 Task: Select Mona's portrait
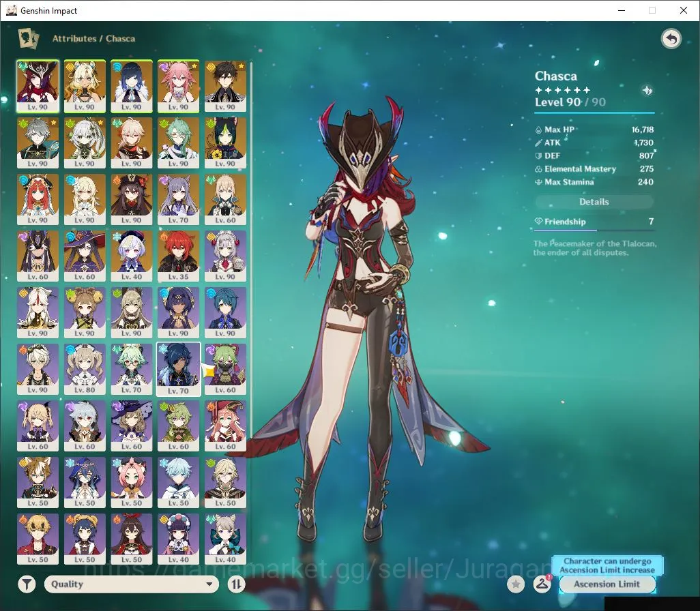(x=85, y=256)
